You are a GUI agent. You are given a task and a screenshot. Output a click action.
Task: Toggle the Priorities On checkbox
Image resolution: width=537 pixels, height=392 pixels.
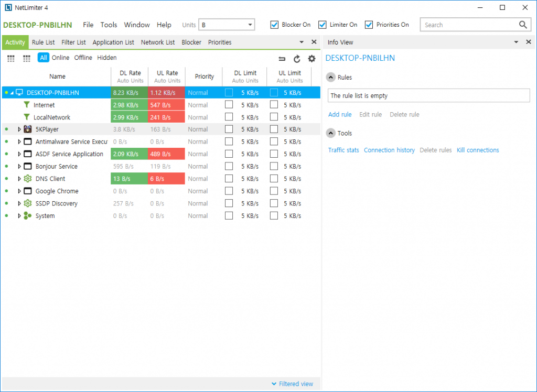[x=369, y=25]
